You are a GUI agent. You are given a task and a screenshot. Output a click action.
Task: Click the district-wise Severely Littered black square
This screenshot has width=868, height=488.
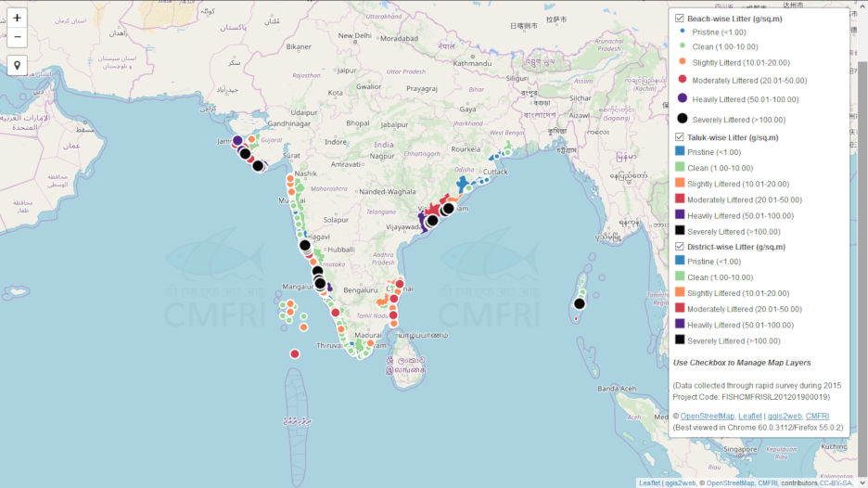[x=680, y=340]
